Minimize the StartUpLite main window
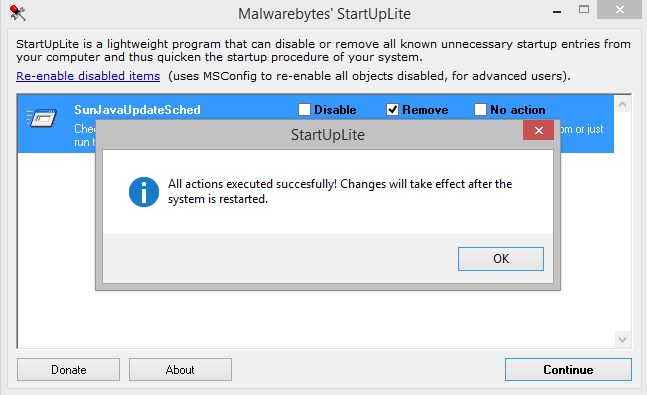The height and width of the screenshot is (395, 647). (x=557, y=11)
